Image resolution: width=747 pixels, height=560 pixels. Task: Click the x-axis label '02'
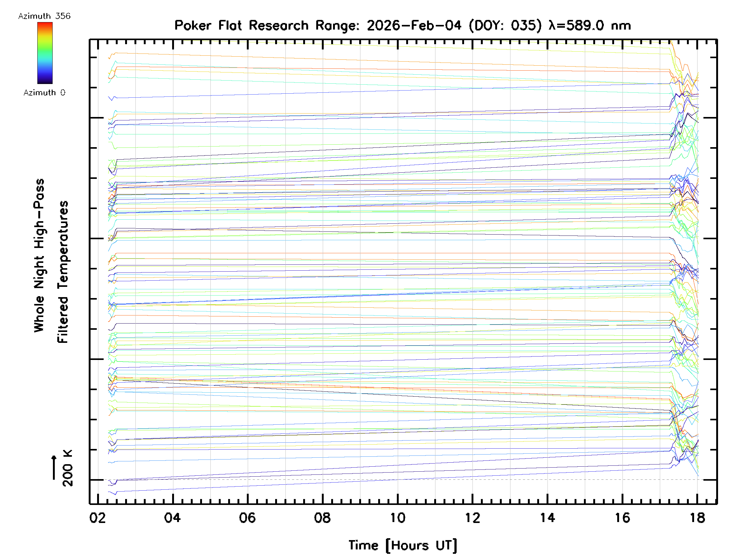click(x=98, y=518)
